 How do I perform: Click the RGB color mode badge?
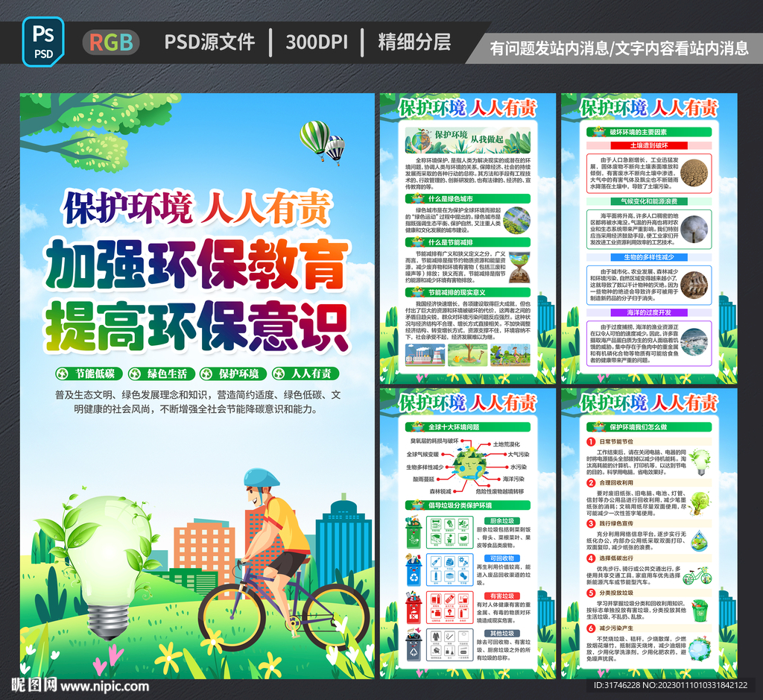pos(111,42)
